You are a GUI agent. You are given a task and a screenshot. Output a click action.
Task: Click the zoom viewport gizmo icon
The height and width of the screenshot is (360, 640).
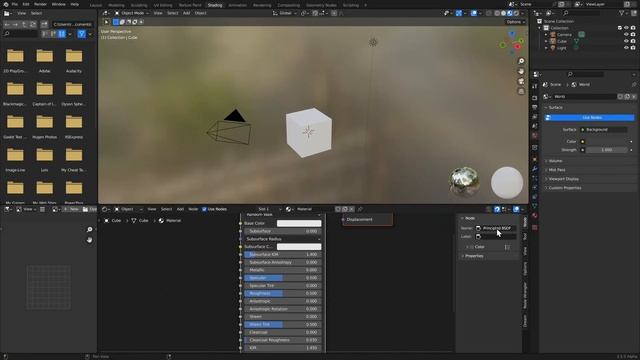click(x=521, y=61)
